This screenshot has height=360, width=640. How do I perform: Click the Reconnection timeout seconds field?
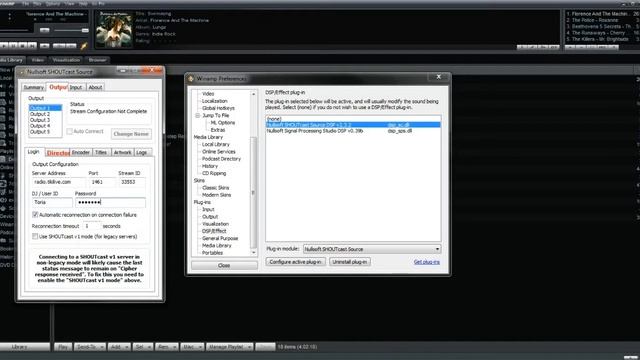[x=92, y=226]
